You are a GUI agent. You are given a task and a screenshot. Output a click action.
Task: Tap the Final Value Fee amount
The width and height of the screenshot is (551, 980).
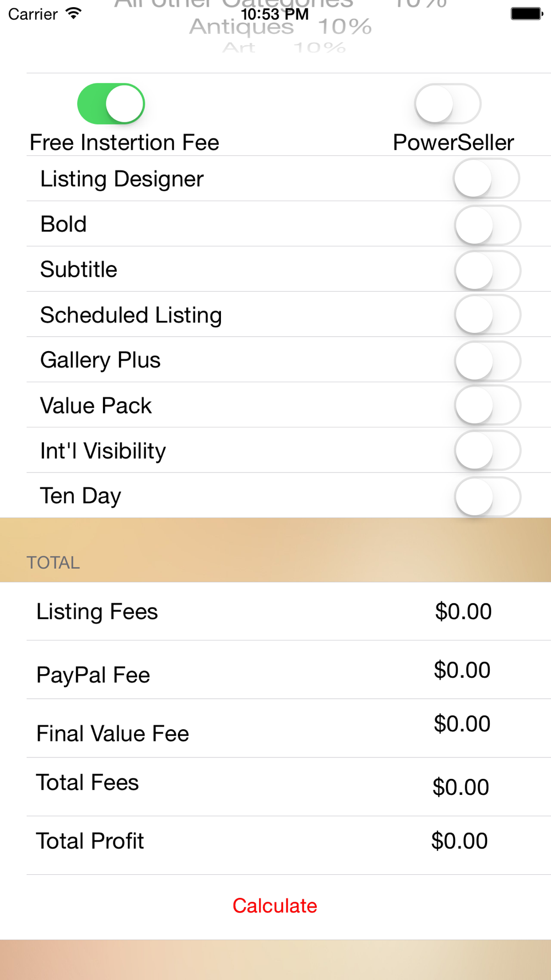click(x=462, y=723)
